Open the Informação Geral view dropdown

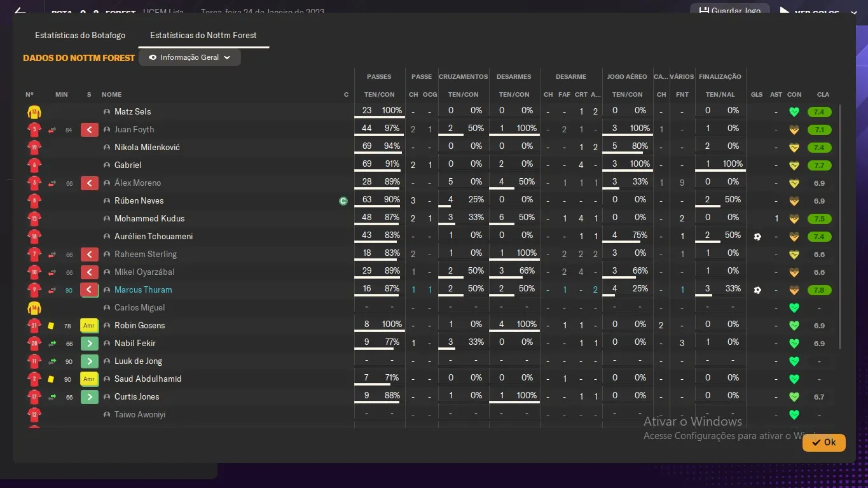(189, 57)
